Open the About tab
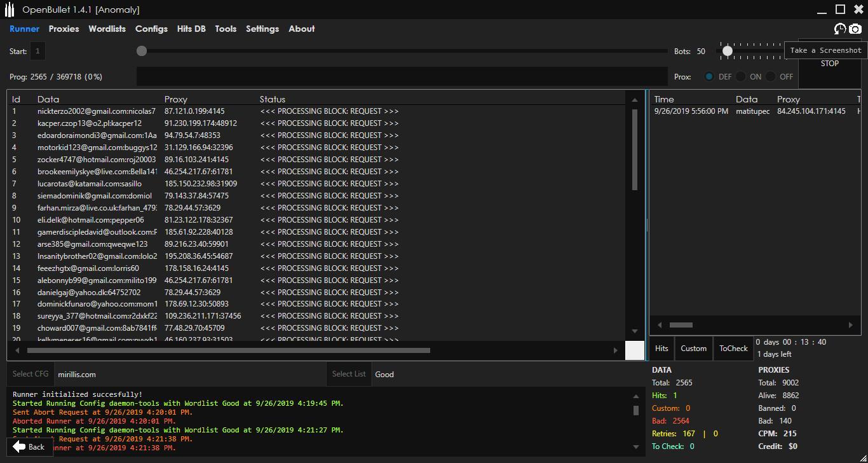The width and height of the screenshot is (868, 463). click(302, 29)
